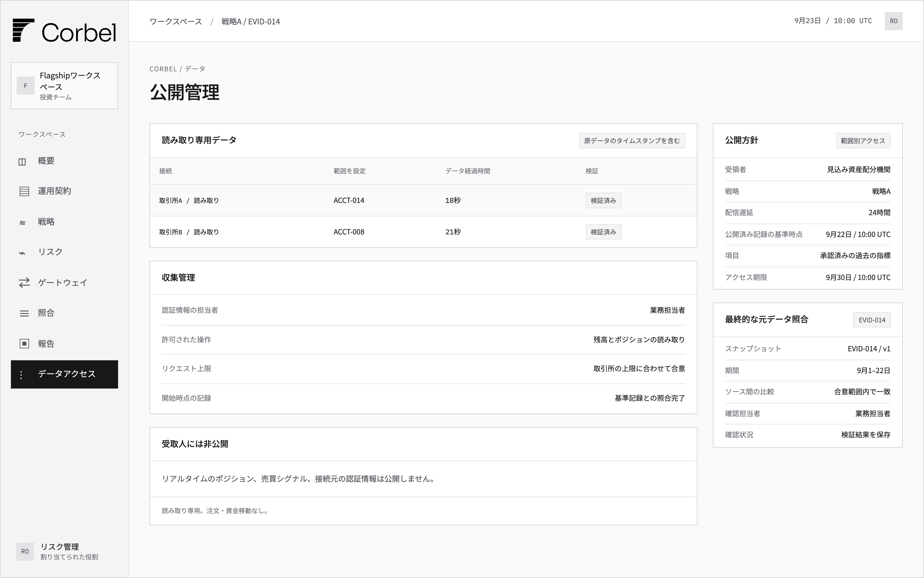Click 読み取り専用。注文・資金移動なし。 note

click(x=216, y=511)
